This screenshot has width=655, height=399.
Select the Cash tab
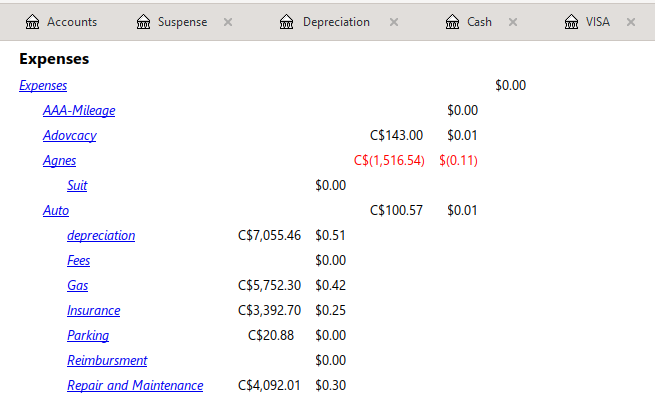pos(479,22)
